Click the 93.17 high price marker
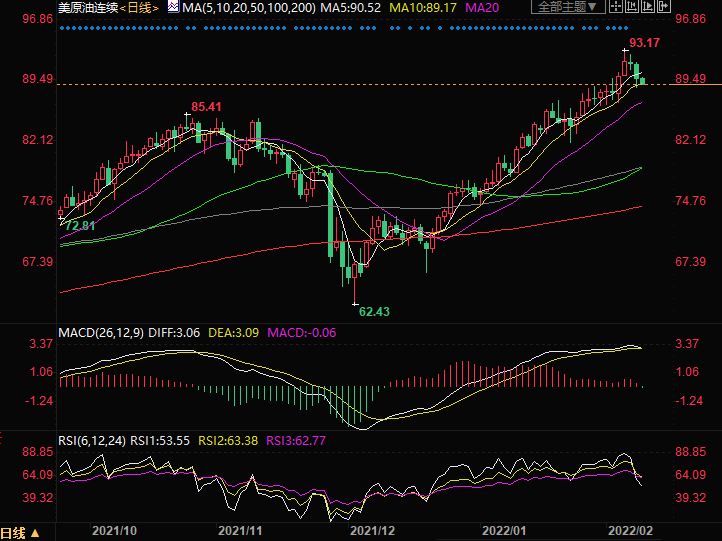 point(644,42)
